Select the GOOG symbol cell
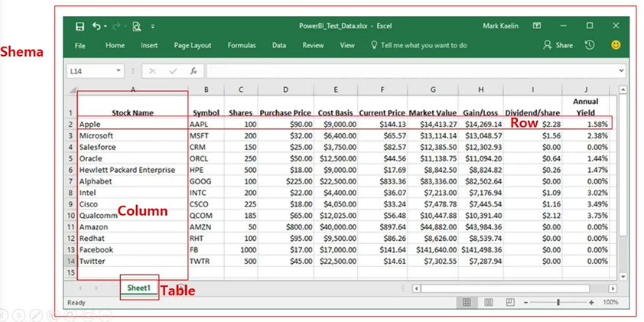The width and height of the screenshot is (644, 322). (207, 181)
